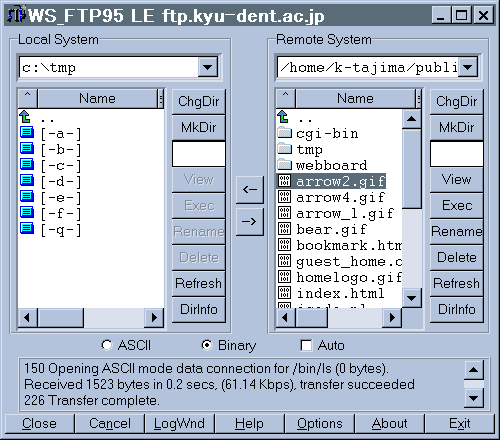Image resolution: width=500 pixels, height=440 pixels.
Task: Click the remote Delete button
Action: click(x=457, y=257)
